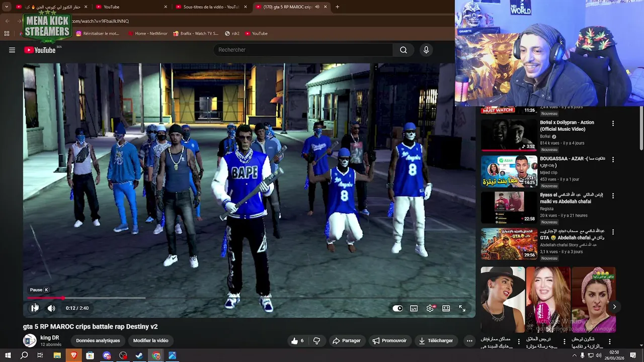Open the king DR channel avatar
Screen dimensions: 644x362
[30, 340]
